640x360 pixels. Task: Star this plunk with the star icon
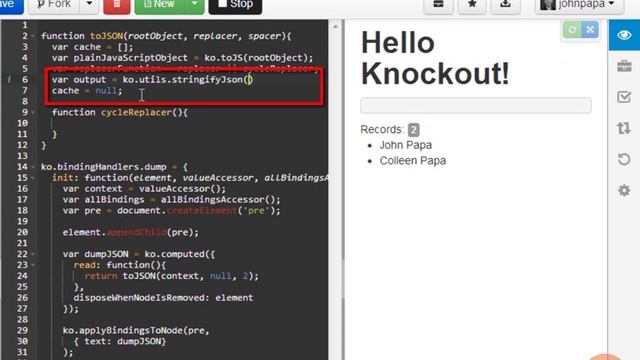tap(472, 5)
